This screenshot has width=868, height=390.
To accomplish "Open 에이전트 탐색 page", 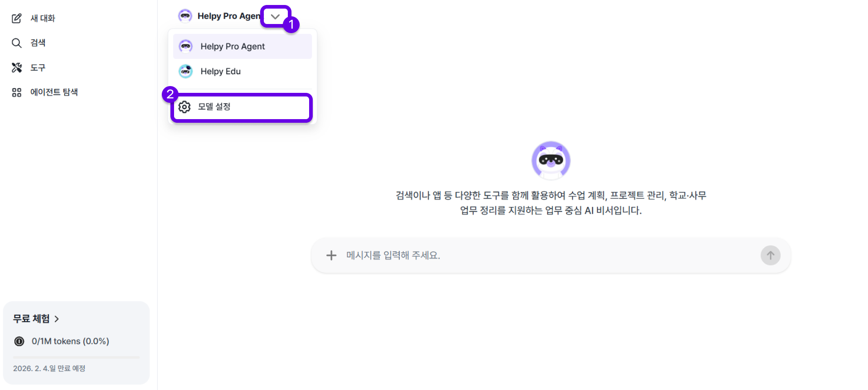I will 54,92.
